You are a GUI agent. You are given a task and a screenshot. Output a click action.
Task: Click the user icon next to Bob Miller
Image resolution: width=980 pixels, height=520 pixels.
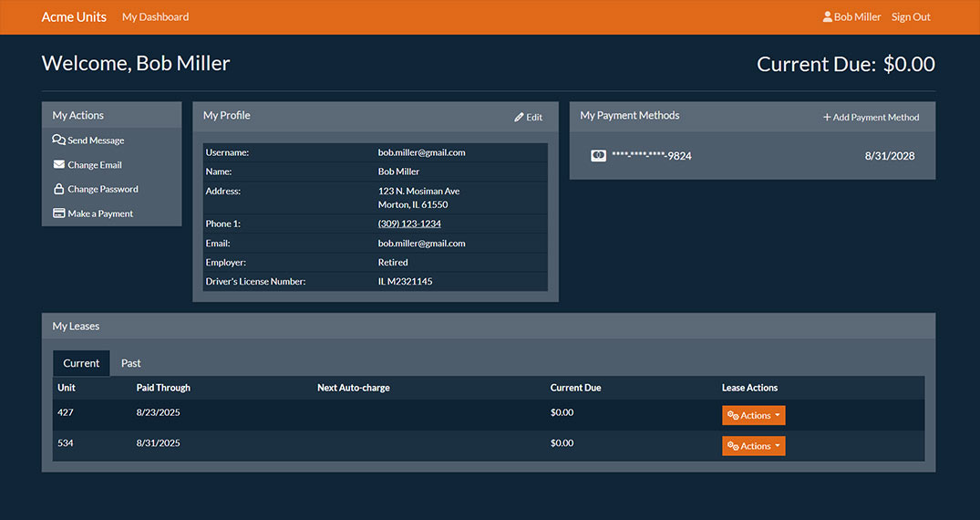click(828, 17)
